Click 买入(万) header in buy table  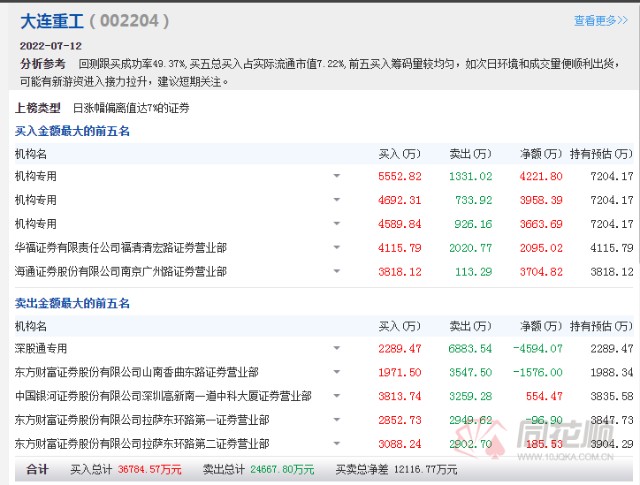coord(399,154)
